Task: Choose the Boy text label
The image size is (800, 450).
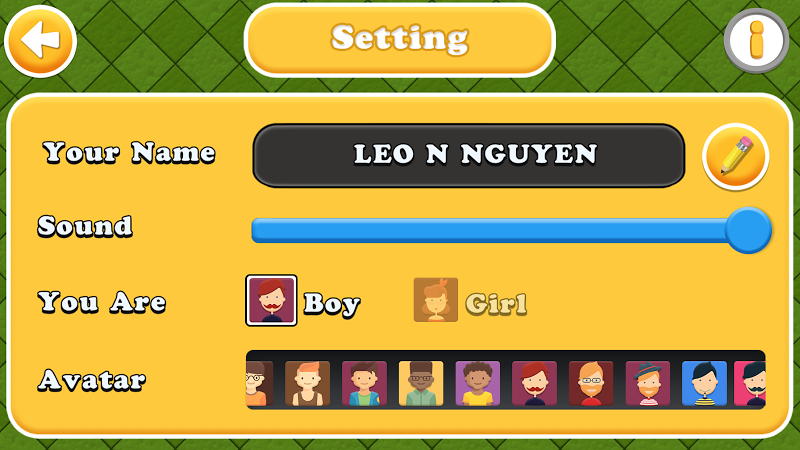Action: (332, 304)
